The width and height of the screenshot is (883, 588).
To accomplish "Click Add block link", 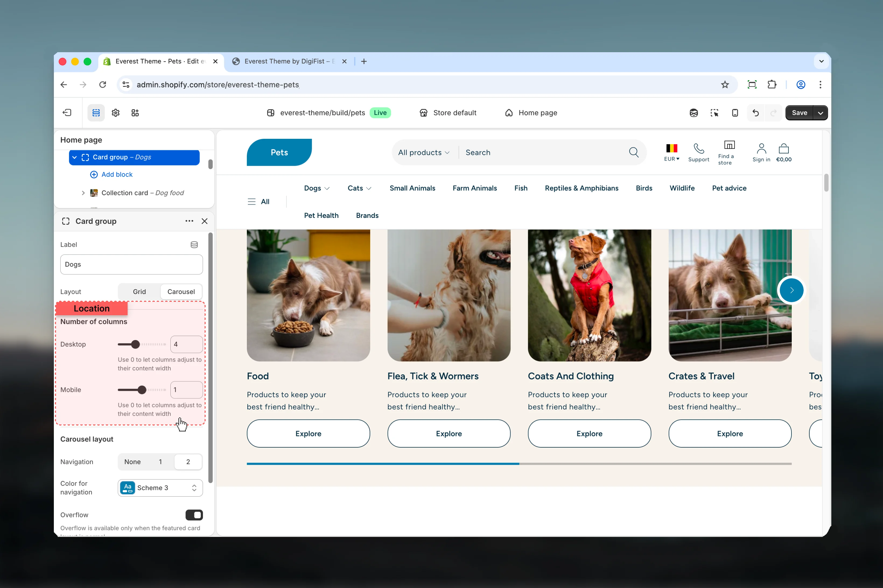I will (111, 174).
